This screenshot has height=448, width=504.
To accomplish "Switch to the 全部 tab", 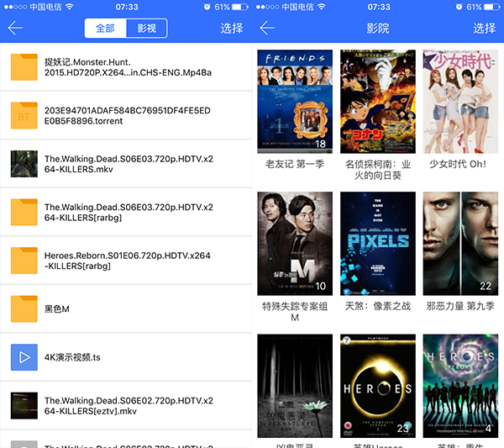I will 106,28.
